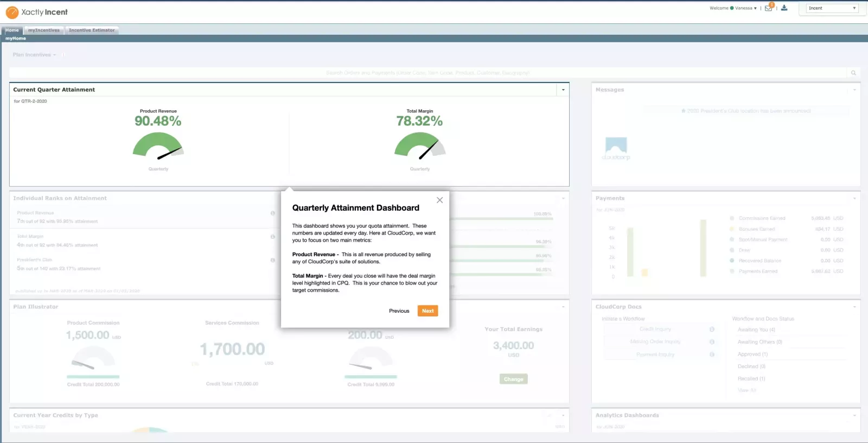Open the CloudCorp Docs panel menu arrow
The height and width of the screenshot is (443, 868).
point(854,307)
